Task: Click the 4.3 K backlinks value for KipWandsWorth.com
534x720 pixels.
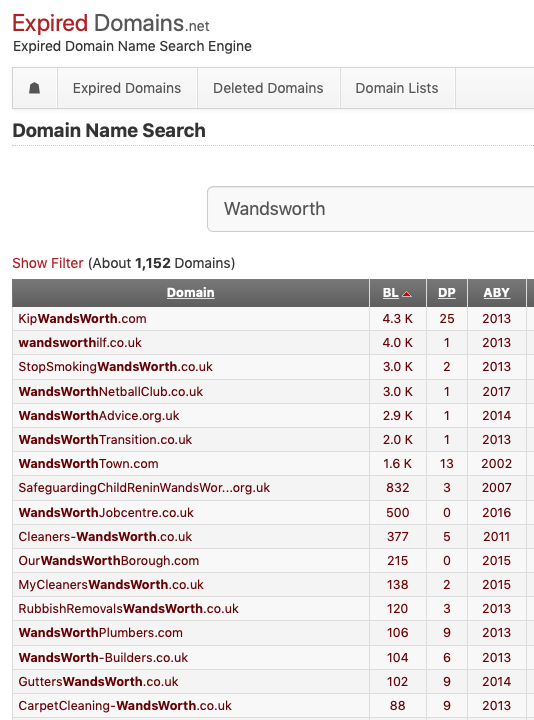Action: tap(398, 319)
